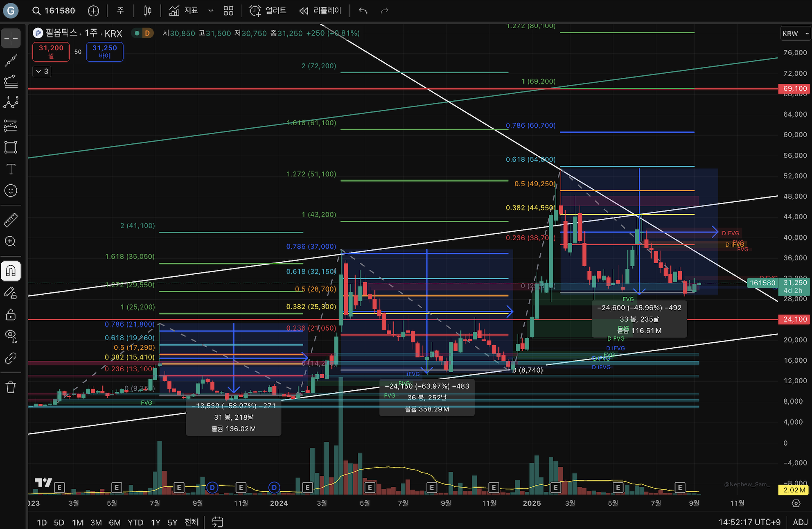Toggle the ADJ price adjustment
This screenshot has width=812, height=529.
[x=800, y=522]
